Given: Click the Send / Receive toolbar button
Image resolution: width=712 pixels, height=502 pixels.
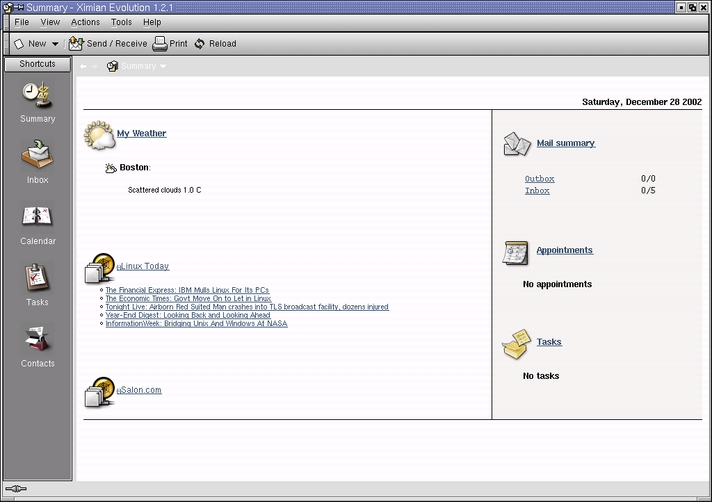Looking at the screenshot, I should point(108,44).
